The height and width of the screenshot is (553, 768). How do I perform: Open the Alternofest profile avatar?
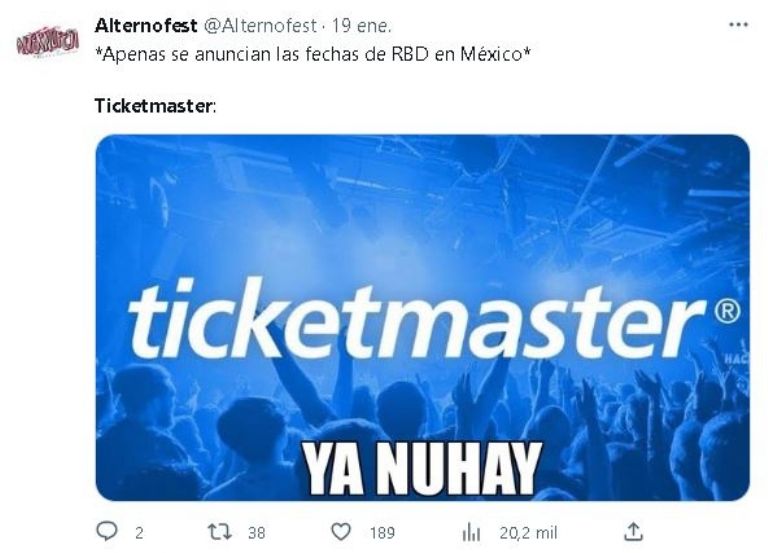48,42
